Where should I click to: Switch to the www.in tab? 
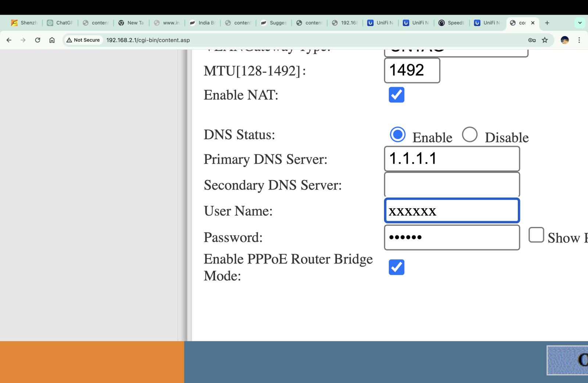tap(167, 23)
